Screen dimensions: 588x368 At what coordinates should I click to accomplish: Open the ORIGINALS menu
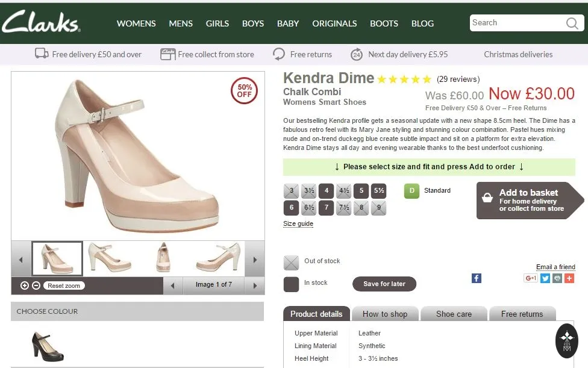tap(334, 23)
